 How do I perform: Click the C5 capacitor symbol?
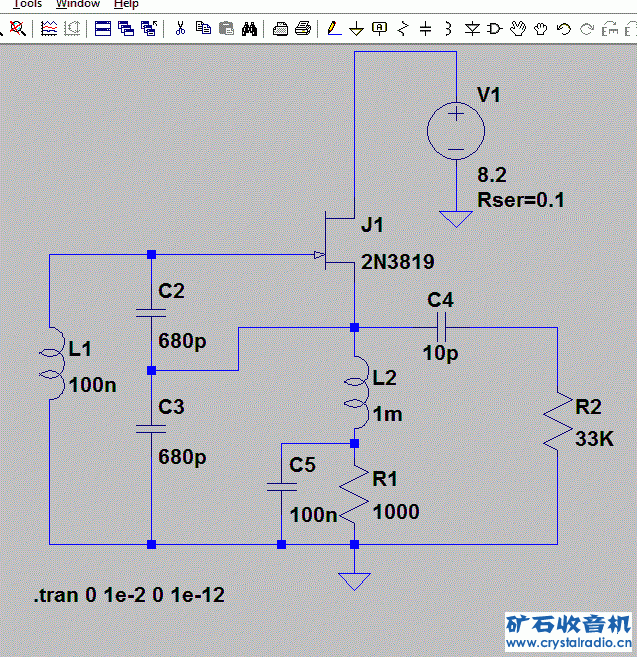click(282, 486)
